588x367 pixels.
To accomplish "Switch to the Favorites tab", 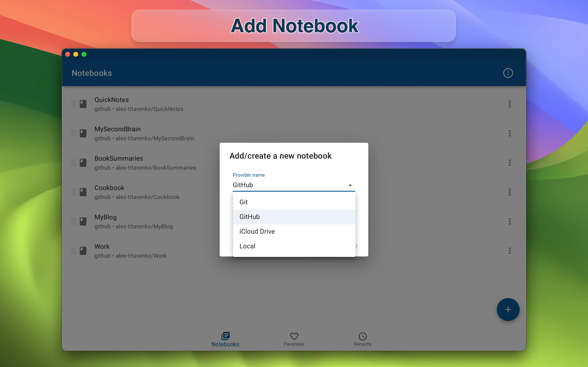I will click(294, 339).
